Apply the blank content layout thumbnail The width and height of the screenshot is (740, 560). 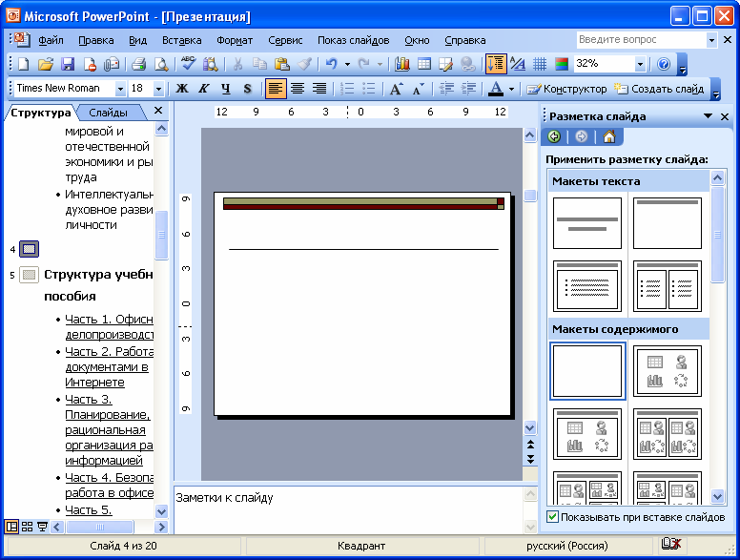click(x=587, y=371)
